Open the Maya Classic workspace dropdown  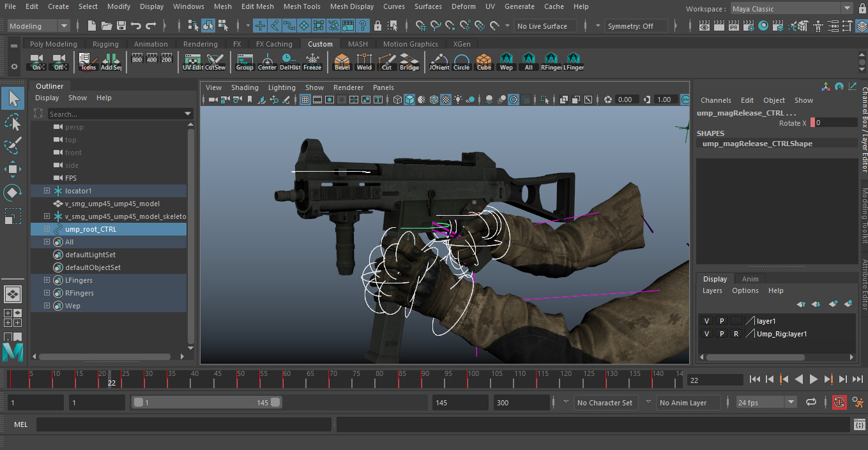click(791, 8)
